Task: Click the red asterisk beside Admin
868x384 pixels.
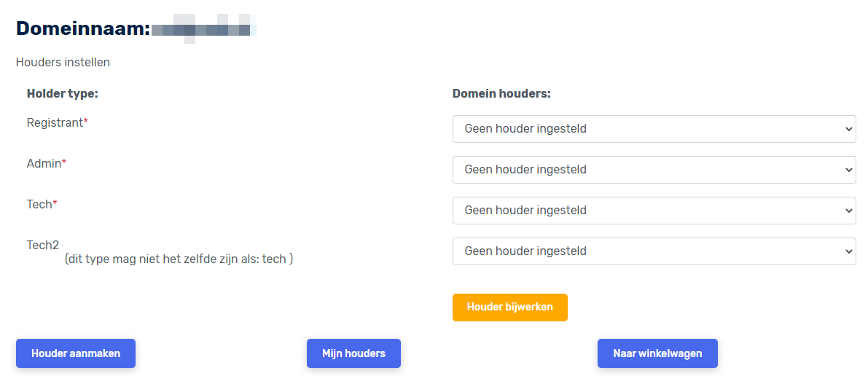Action: click(63, 164)
